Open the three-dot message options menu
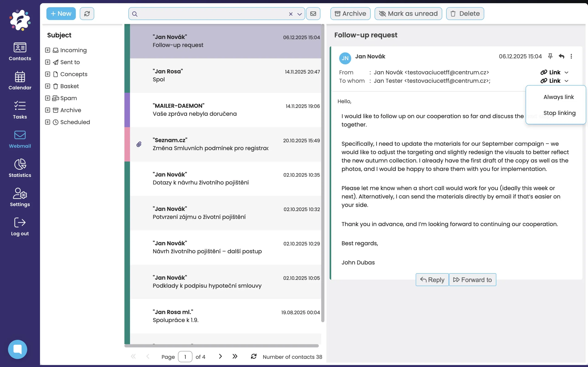The image size is (588, 367). click(x=571, y=56)
